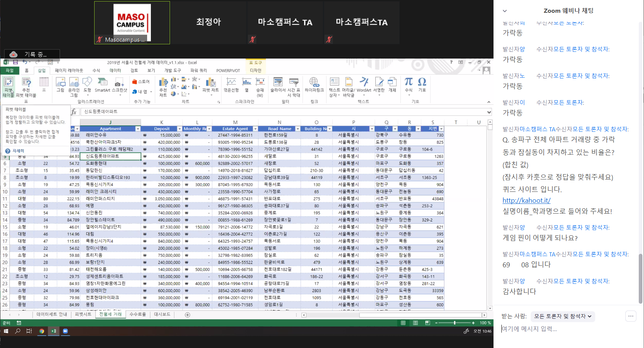The width and height of the screenshot is (644, 348).
Task: Insert a hyperlink using 하이퍼링크 icon
Action: tap(314, 83)
